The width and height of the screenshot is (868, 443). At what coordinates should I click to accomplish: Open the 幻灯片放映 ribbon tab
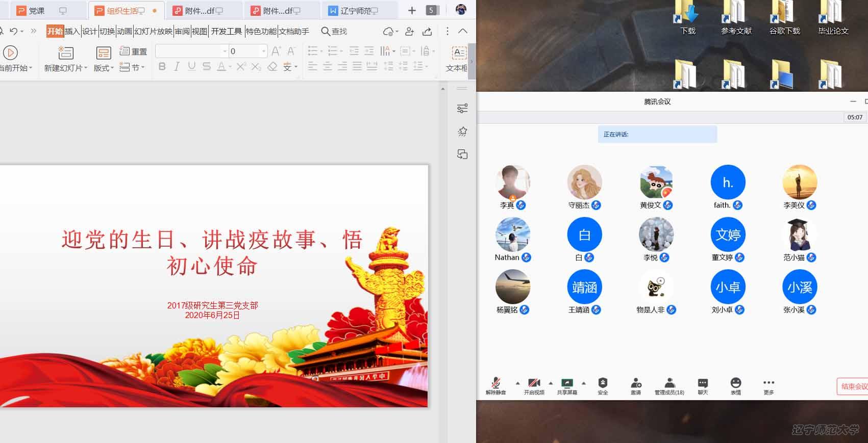(153, 31)
